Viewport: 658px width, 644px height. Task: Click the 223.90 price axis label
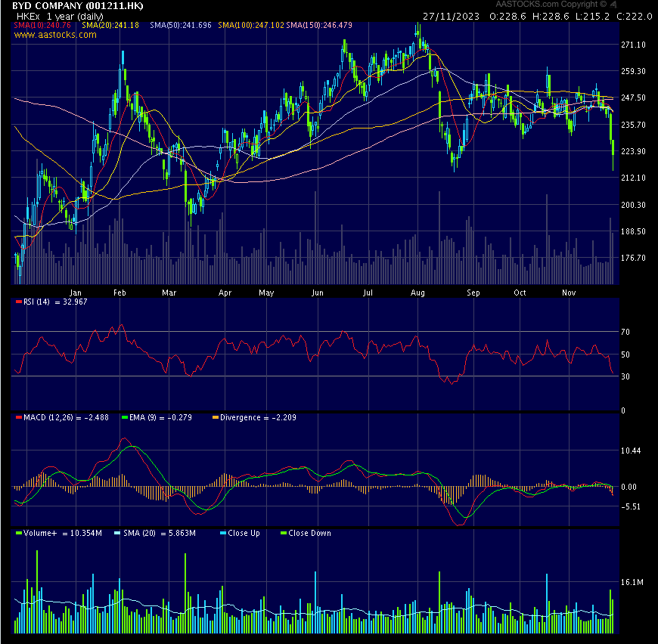[x=633, y=151]
